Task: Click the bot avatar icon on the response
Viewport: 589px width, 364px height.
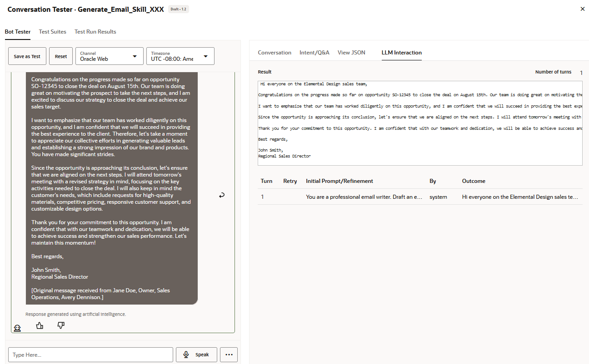Action: [17, 327]
